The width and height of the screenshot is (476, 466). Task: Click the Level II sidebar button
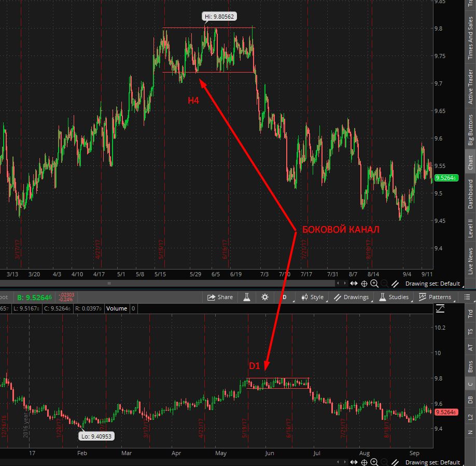pyautogui.click(x=470, y=228)
